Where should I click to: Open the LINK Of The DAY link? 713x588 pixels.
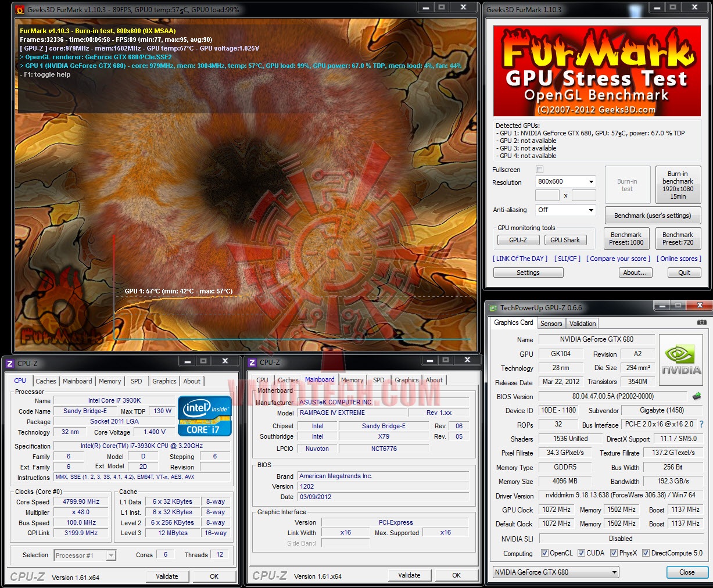point(520,259)
